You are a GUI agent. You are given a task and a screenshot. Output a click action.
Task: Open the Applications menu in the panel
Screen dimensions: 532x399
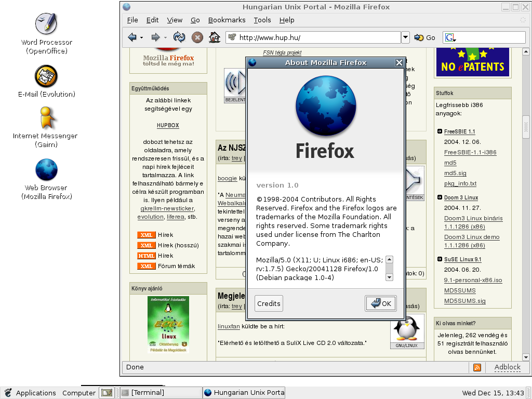pyautogui.click(x=36, y=393)
